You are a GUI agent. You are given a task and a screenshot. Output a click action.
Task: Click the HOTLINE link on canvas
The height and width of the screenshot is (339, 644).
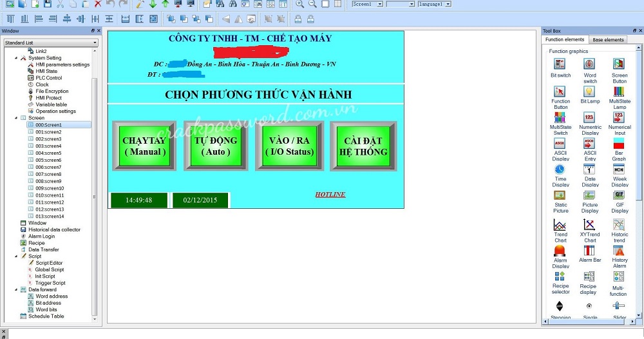[330, 195]
